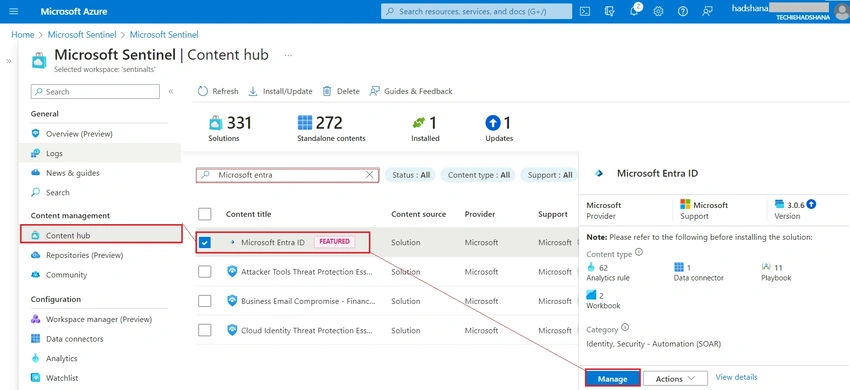Screen dimensions: 850x390
Task: Click the Cloud Identity Threat shield icon
Action: click(232, 330)
